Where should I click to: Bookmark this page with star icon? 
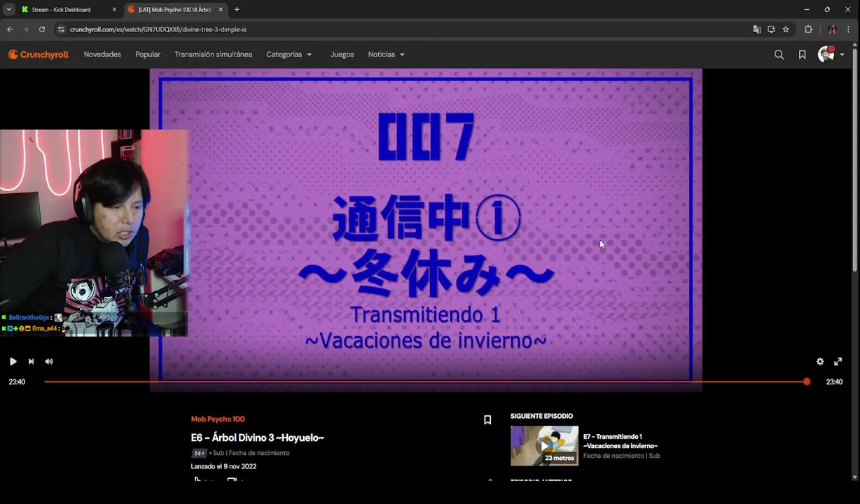(786, 29)
